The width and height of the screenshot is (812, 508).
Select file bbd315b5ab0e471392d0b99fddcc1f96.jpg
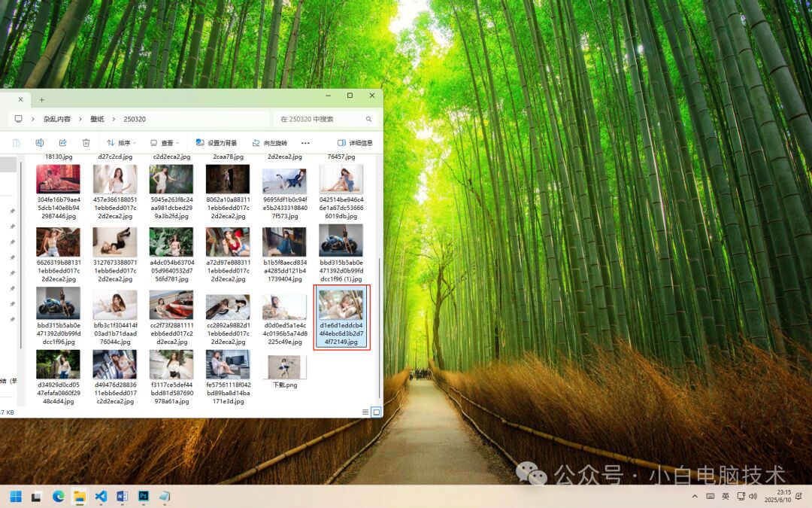(x=59, y=316)
